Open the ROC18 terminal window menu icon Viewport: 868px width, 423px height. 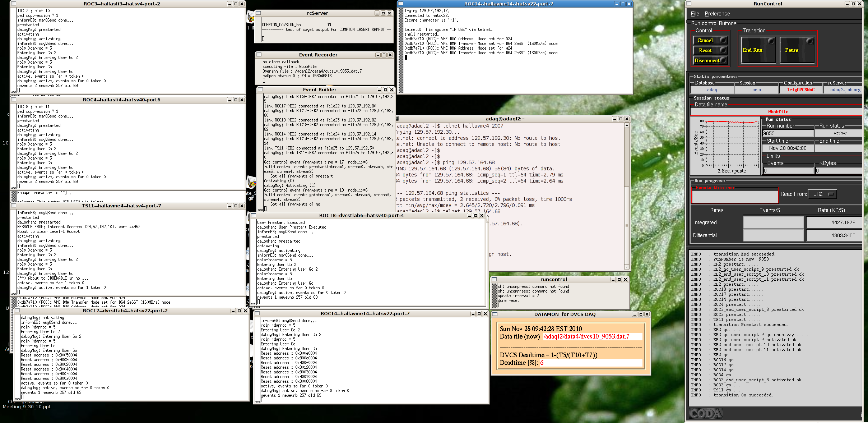click(x=254, y=215)
